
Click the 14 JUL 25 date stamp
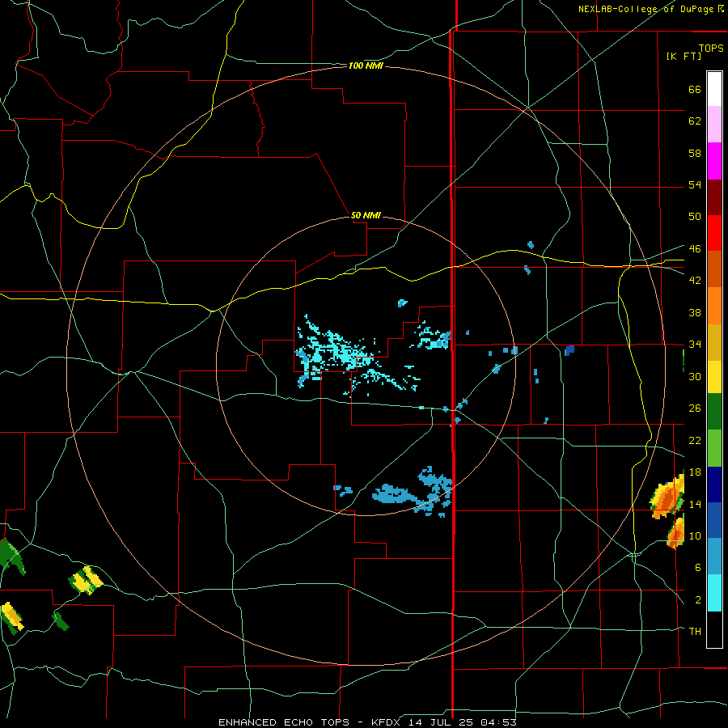441,722
